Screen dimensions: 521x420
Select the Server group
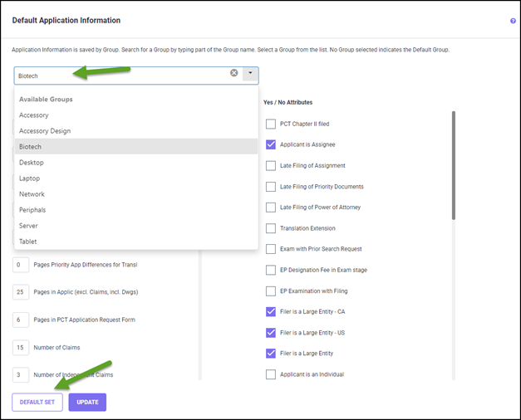click(29, 226)
